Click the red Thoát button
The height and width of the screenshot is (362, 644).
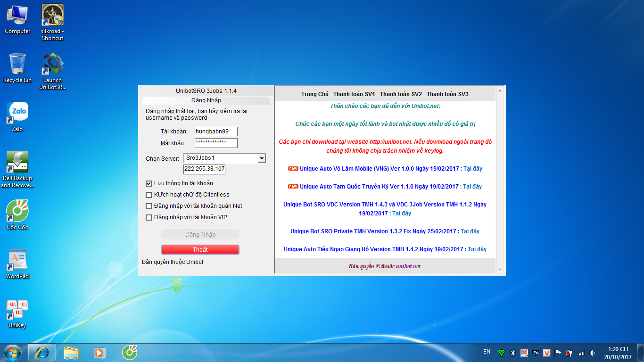pos(200,249)
